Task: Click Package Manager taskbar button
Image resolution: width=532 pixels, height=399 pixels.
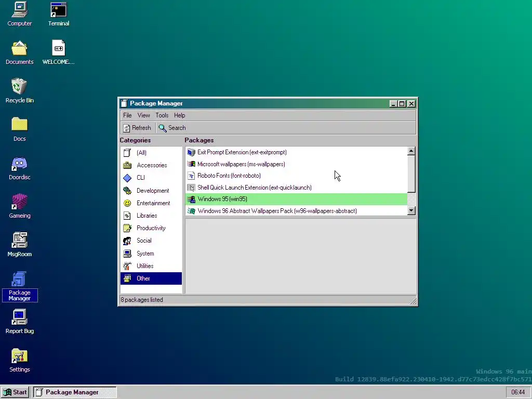Action: point(75,392)
